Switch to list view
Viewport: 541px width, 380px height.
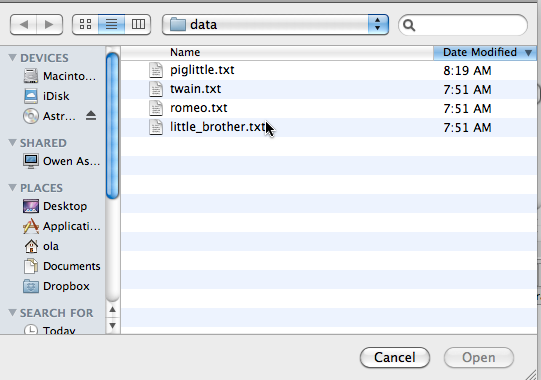click(x=111, y=25)
